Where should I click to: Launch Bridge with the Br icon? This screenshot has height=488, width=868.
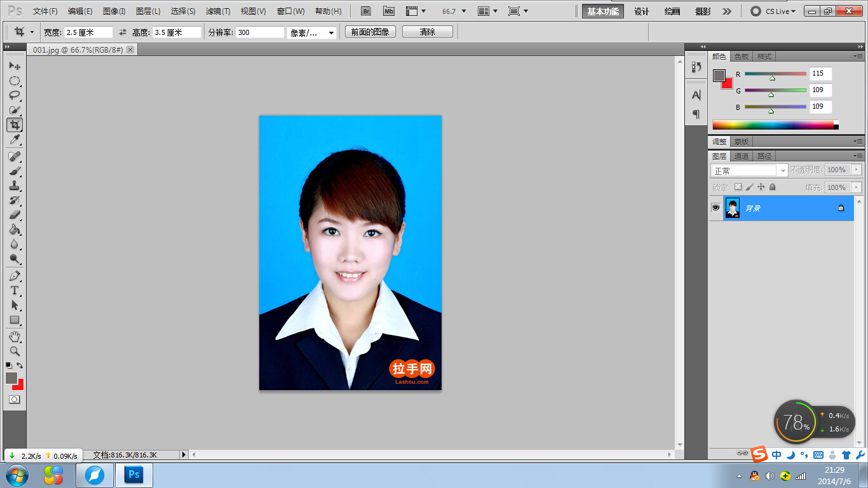pos(366,11)
